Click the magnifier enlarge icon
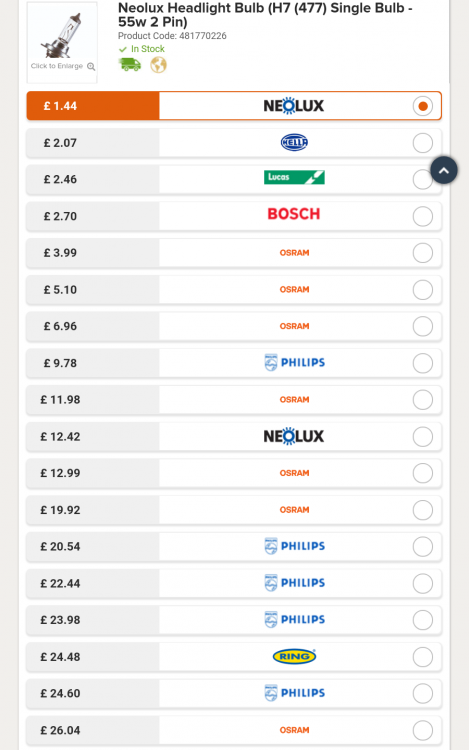Screen dimensions: 469x750 pos(91,66)
